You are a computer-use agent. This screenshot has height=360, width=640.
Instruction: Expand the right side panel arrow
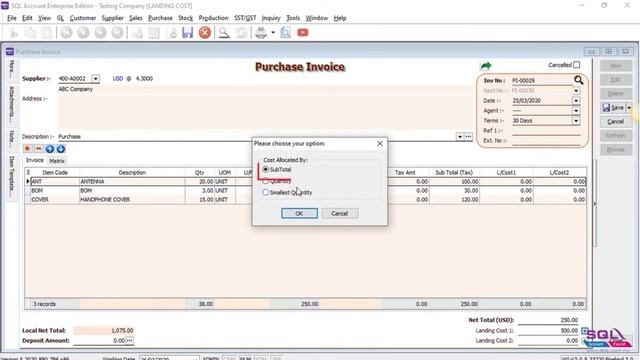[x=595, y=203]
